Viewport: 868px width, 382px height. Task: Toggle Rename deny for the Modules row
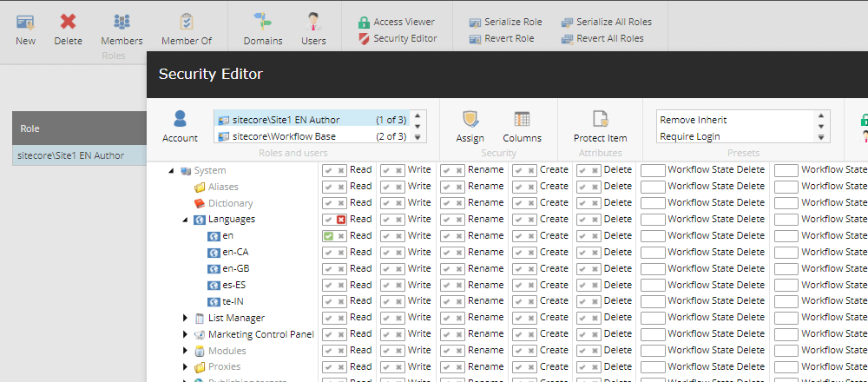(x=459, y=351)
